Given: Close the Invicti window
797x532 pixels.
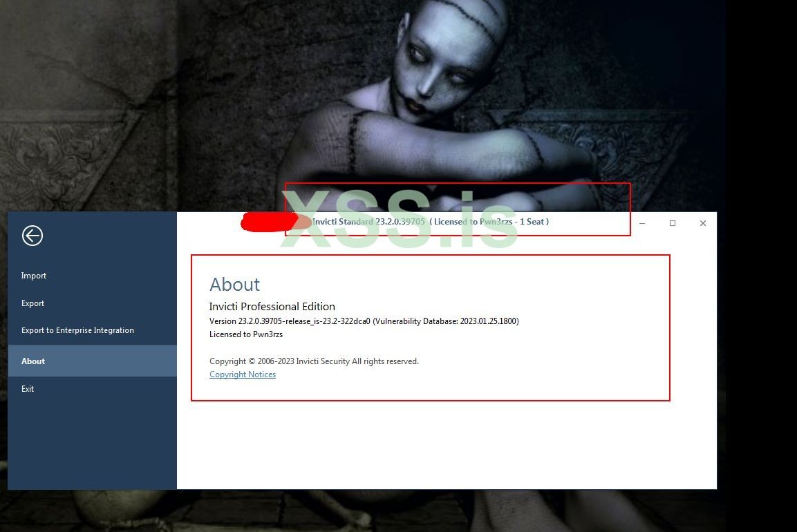Looking at the screenshot, I should coord(703,223).
